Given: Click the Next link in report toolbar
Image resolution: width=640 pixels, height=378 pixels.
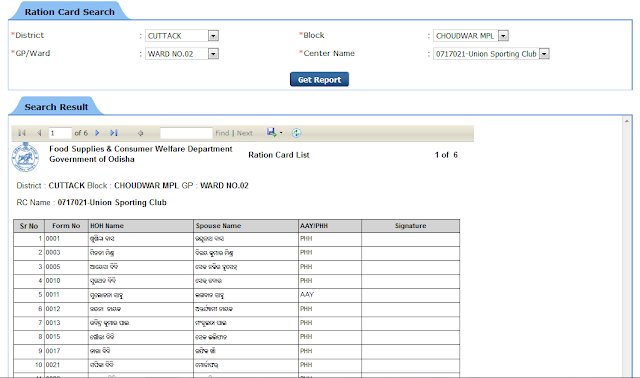Looking at the screenshot, I should (244, 133).
